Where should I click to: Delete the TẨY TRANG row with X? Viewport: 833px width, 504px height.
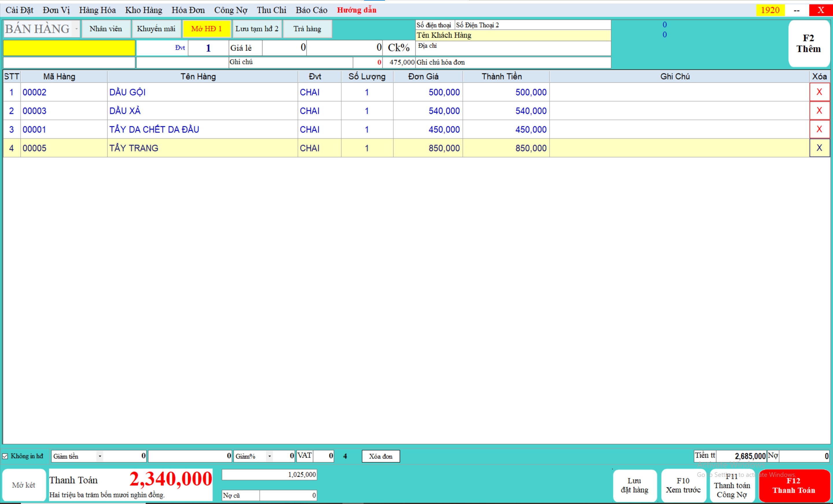tap(819, 148)
